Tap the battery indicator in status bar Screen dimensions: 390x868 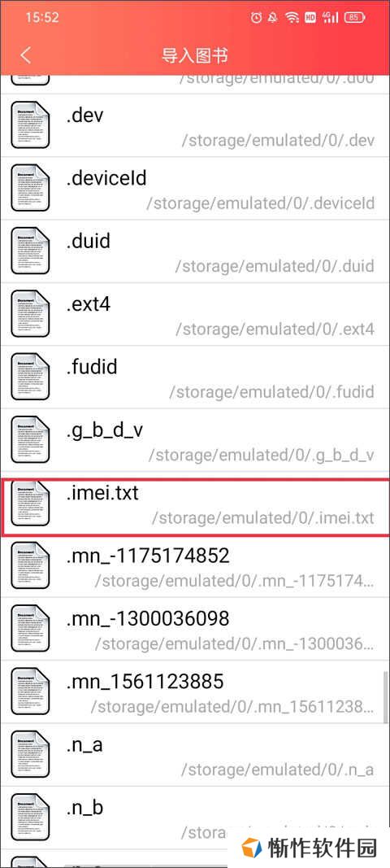[x=354, y=17]
